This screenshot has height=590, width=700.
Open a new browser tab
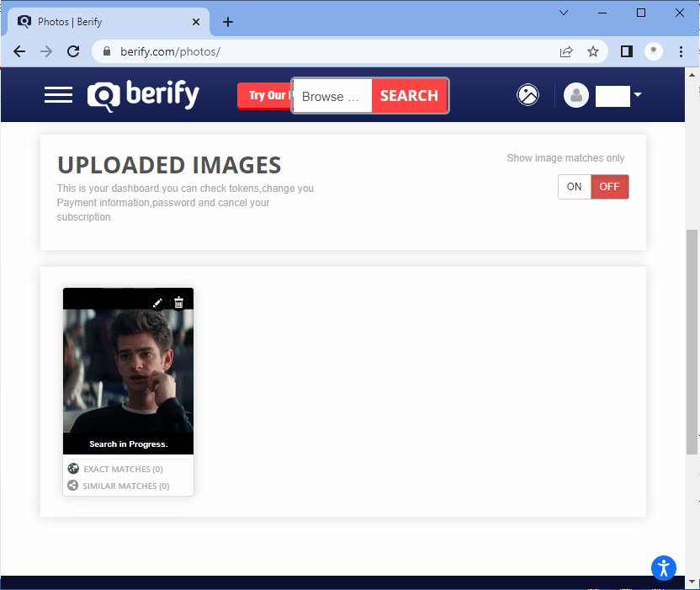click(227, 22)
